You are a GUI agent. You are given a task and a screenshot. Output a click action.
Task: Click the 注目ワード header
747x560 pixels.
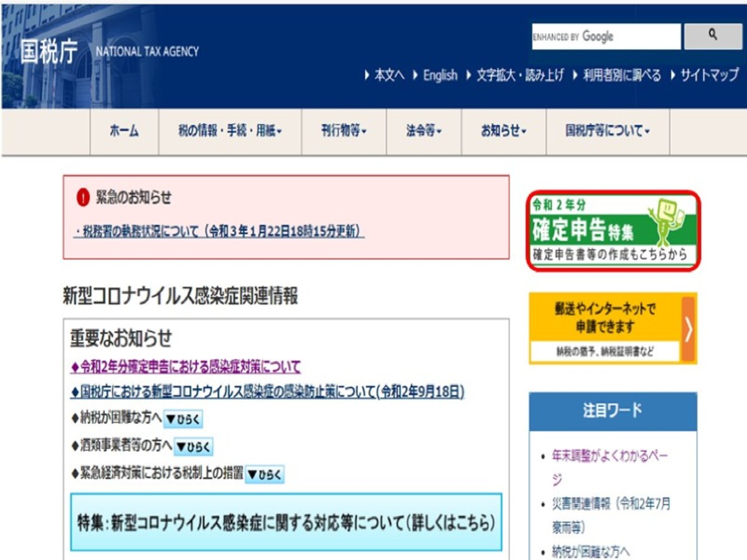pos(613,411)
